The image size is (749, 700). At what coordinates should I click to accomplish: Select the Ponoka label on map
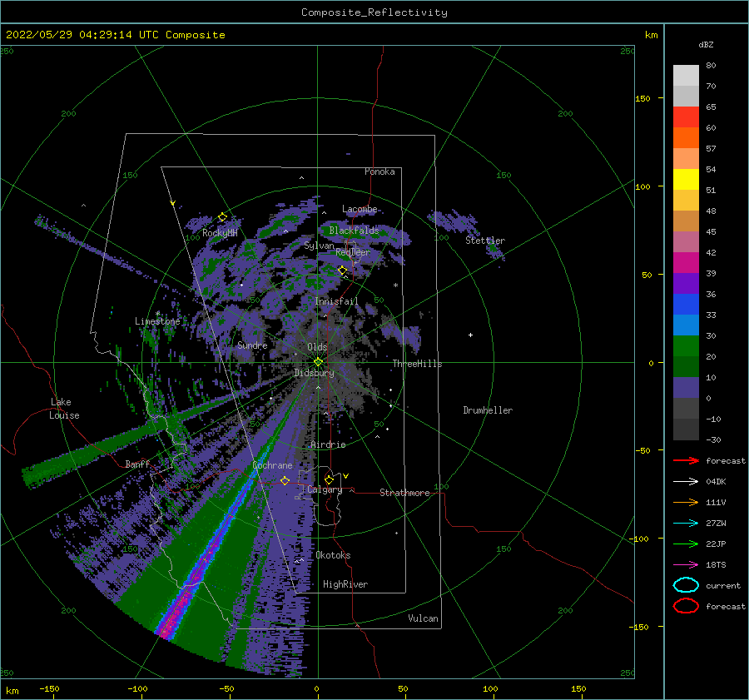(x=379, y=171)
